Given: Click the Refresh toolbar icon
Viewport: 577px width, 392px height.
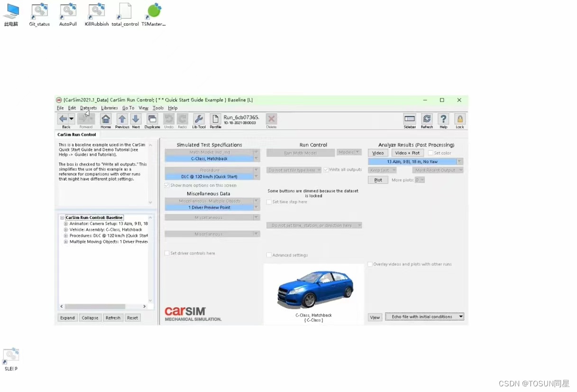Looking at the screenshot, I should [x=427, y=119].
